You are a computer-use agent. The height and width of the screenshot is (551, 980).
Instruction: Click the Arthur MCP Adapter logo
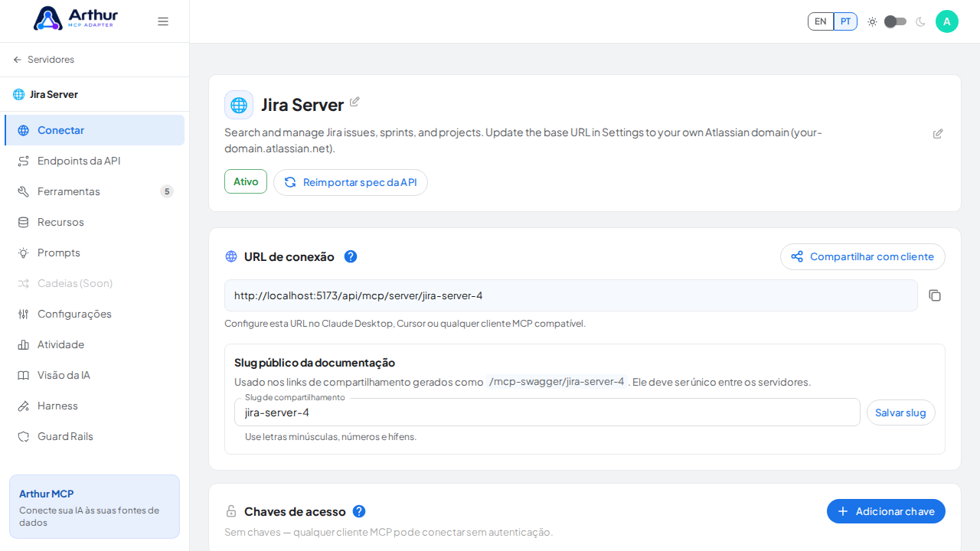76,18
